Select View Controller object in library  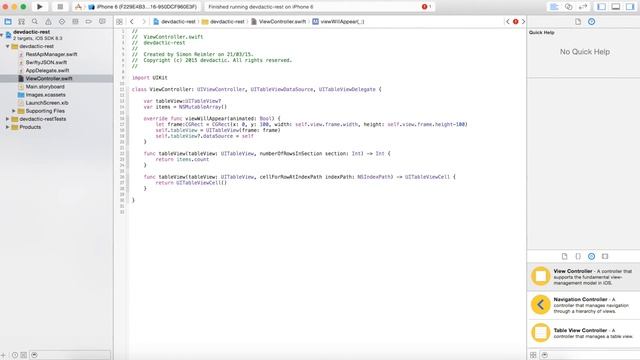click(583, 277)
